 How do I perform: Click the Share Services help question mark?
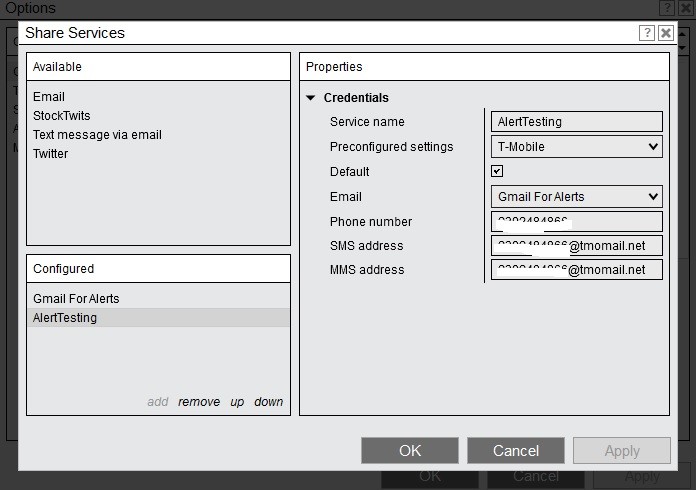coord(647,33)
